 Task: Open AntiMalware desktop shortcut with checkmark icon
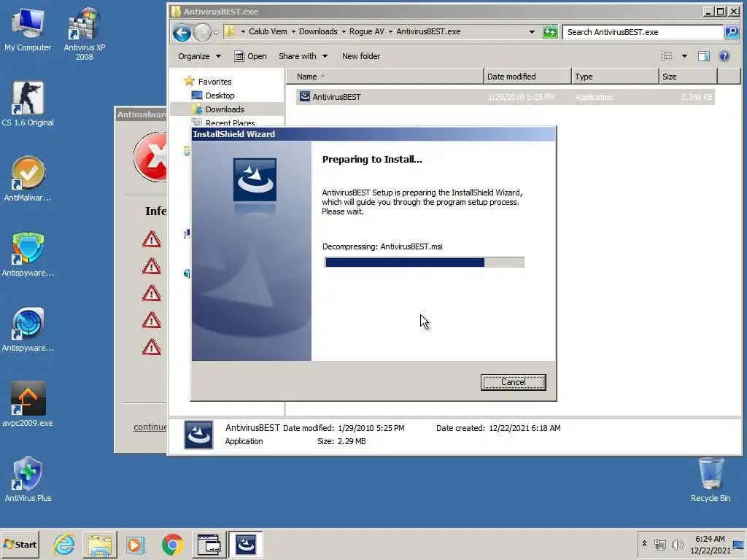(x=28, y=179)
